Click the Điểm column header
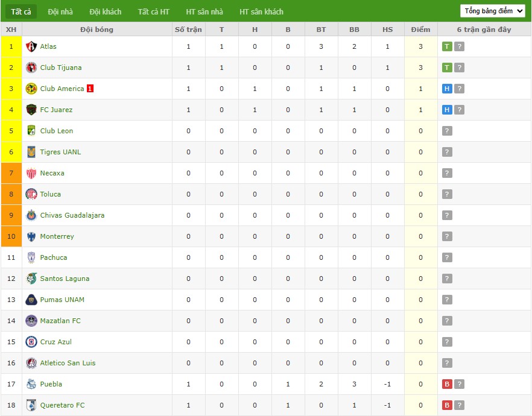Viewport: 532px width, 416px height. [421, 30]
